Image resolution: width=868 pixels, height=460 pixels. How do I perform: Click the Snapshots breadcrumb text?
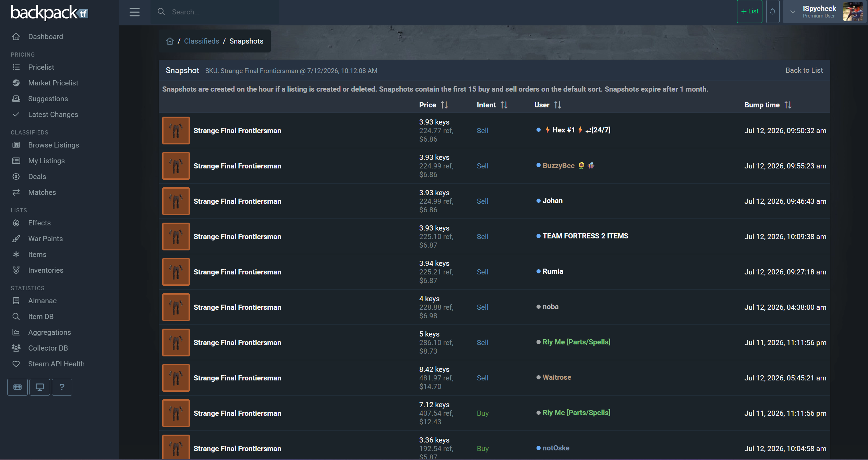point(246,41)
